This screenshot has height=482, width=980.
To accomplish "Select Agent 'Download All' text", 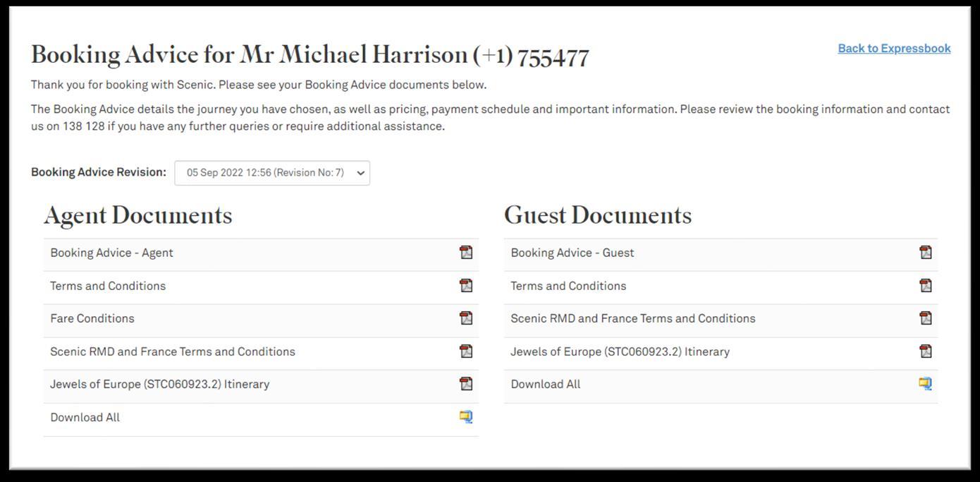I will pyautogui.click(x=85, y=417).
